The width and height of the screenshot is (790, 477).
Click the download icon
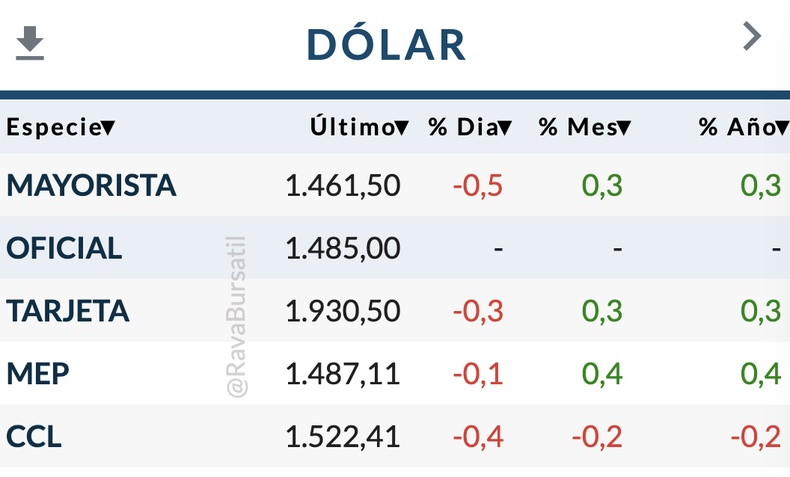tap(31, 43)
